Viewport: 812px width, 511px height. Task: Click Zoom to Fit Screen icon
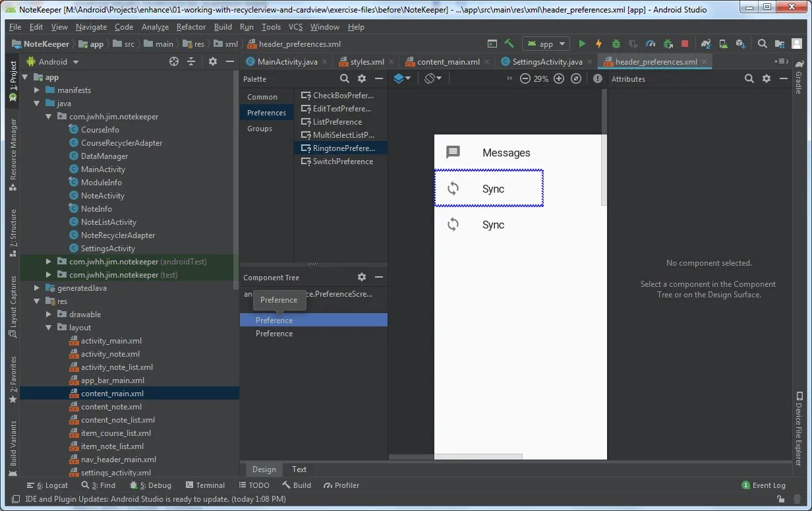click(x=576, y=78)
